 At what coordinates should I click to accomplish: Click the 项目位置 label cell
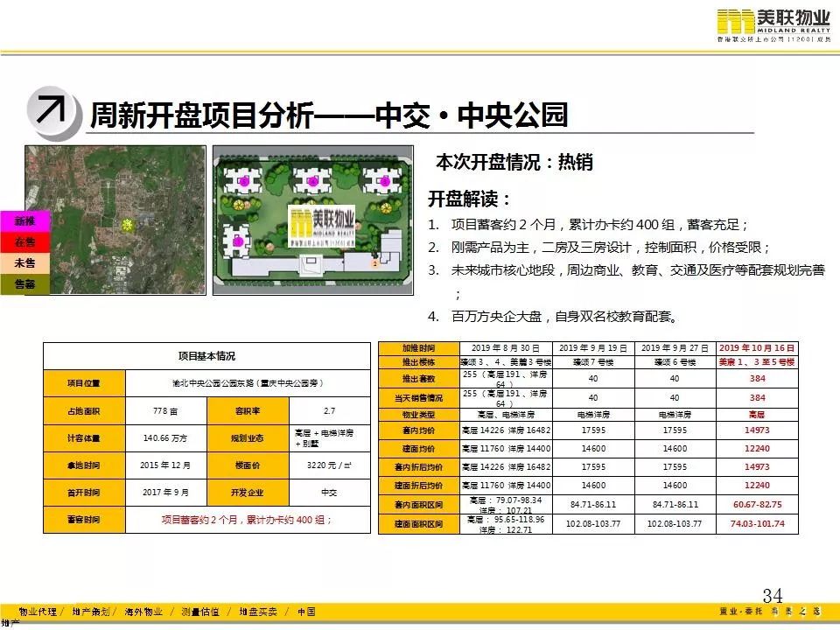(84, 383)
